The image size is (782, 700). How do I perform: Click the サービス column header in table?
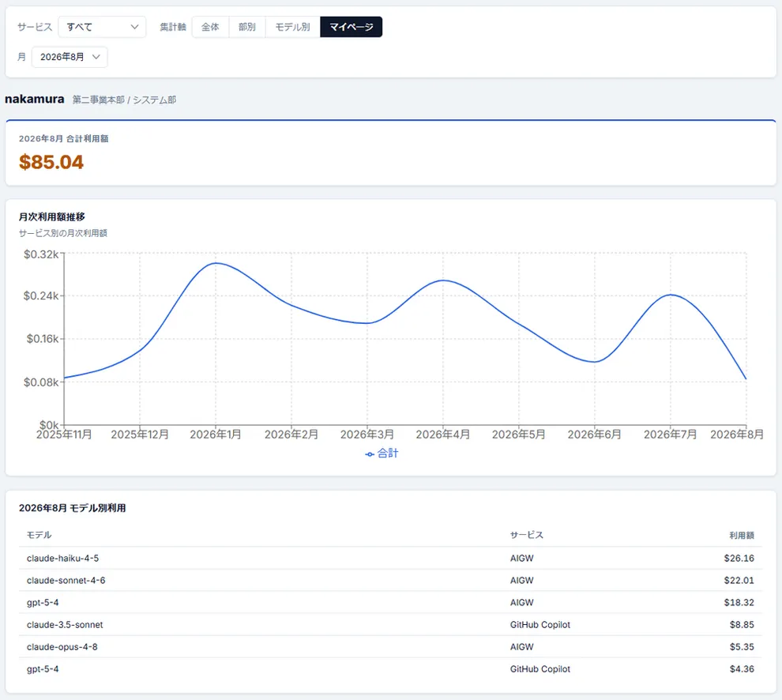pyautogui.click(x=527, y=535)
